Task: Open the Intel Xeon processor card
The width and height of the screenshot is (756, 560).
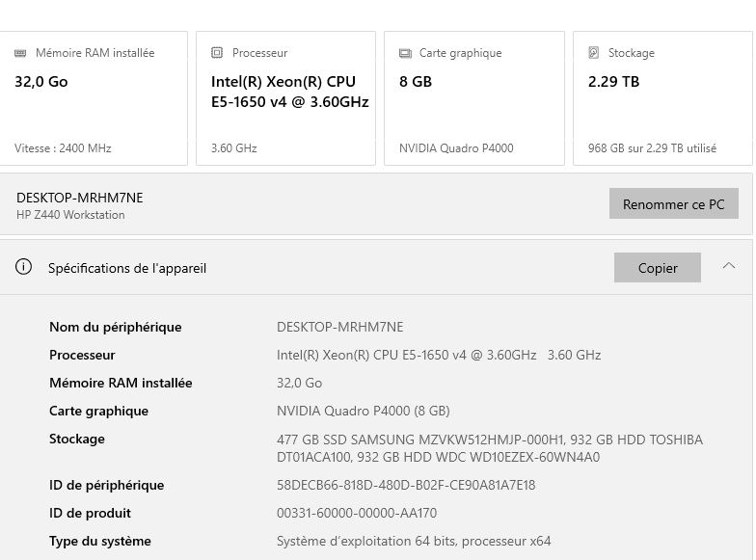Action: pos(285,98)
